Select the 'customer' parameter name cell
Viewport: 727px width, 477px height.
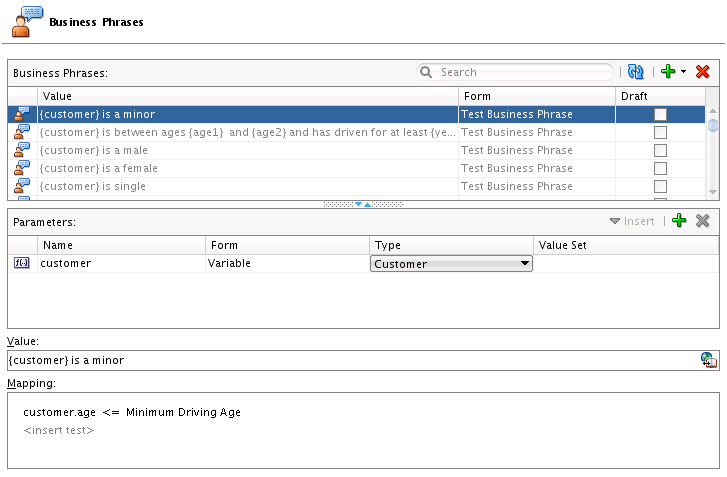pos(121,263)
